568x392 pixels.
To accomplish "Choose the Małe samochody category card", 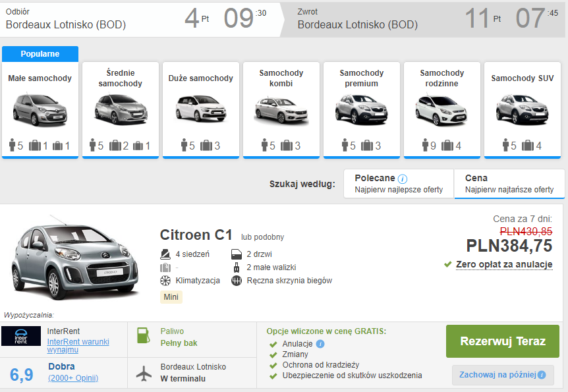I will click(x=40, y=110).
